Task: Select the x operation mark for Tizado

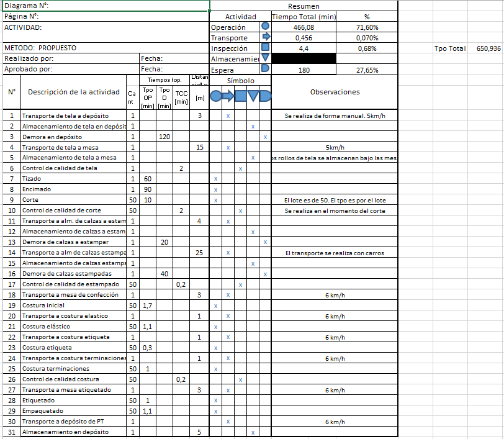Action: [x=215, y=179]
